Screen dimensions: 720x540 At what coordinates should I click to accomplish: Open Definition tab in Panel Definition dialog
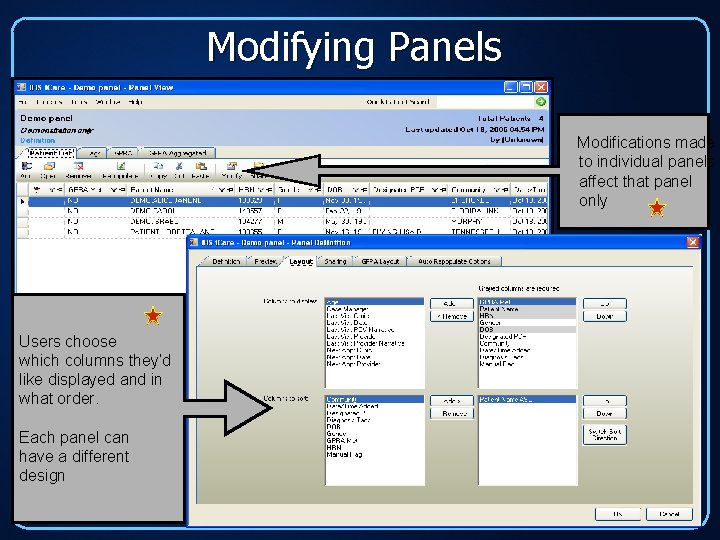click(x=224, y=261)
